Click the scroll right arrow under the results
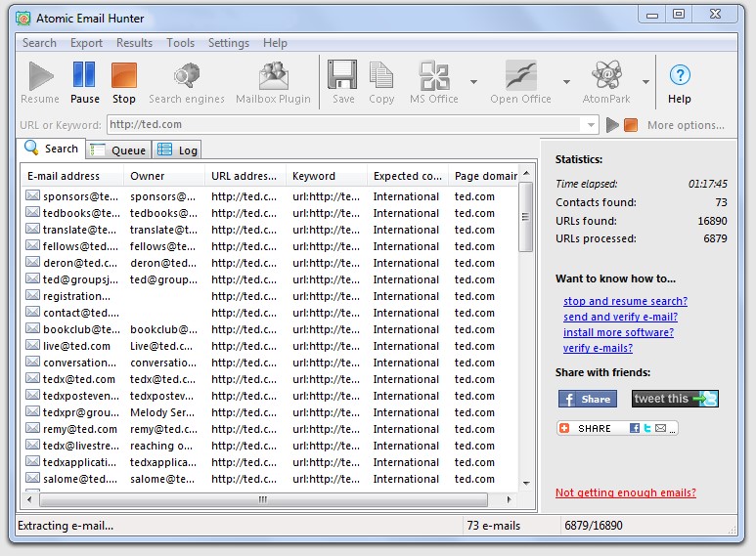The image size is (756, 556). pos(509,499)
